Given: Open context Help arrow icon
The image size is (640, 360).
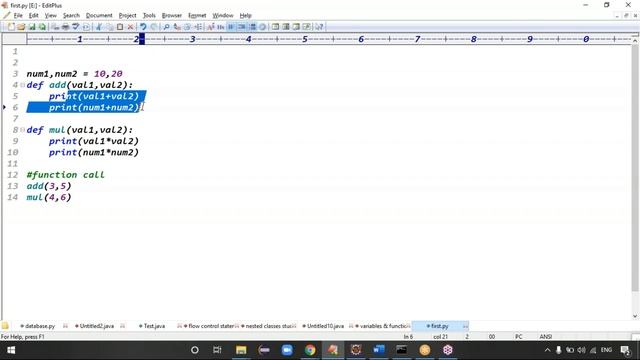Looking at the screenshot, I should [319, 27].
